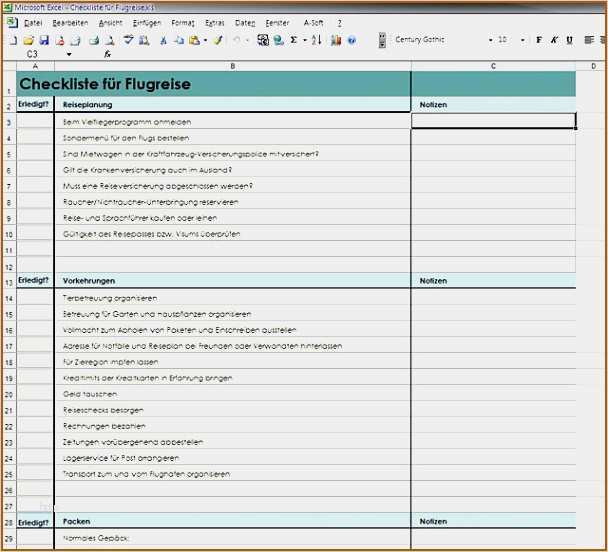Screen dimensions: 608x552
Task: Select column B header
Action: [x=233, y=66]
